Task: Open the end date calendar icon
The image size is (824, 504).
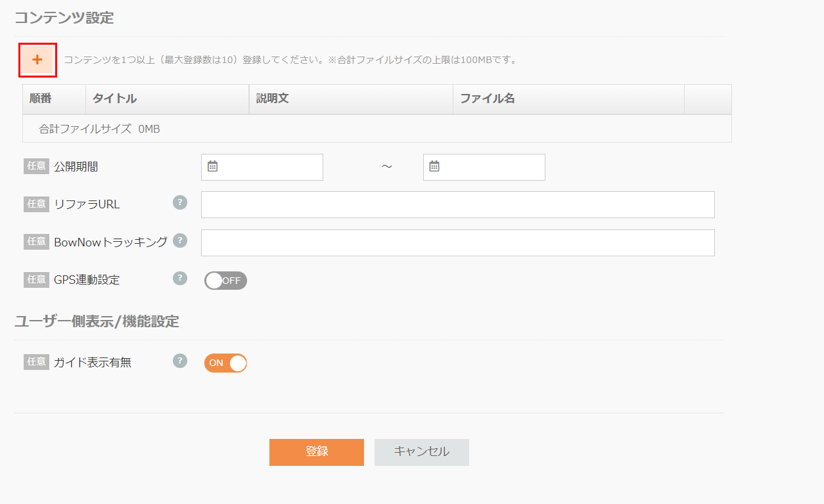Action: click(434, 166)
